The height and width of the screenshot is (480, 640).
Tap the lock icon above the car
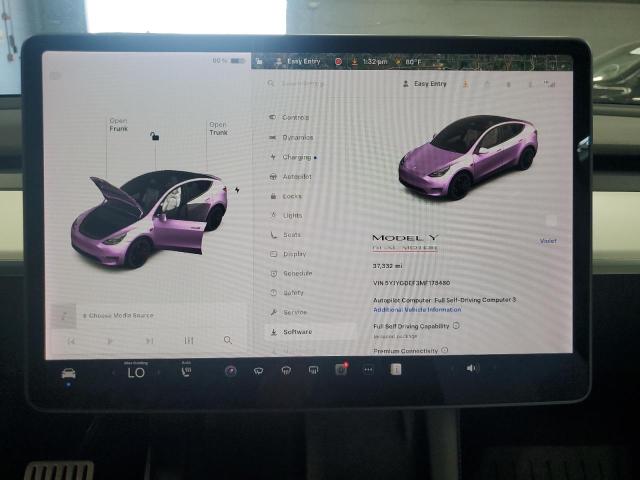(x=154, y=136)
